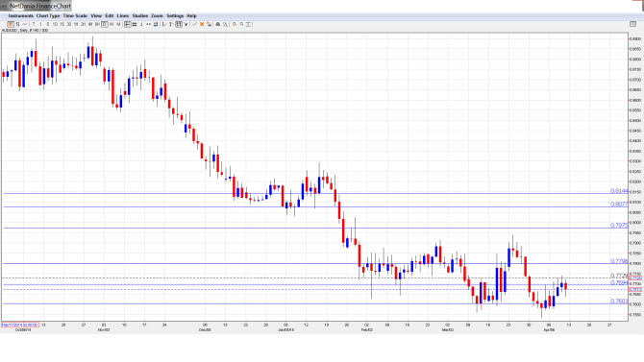Expand the line tools dropdown arrow
This screenshot has height=362, width=644.
coord(186,25)
